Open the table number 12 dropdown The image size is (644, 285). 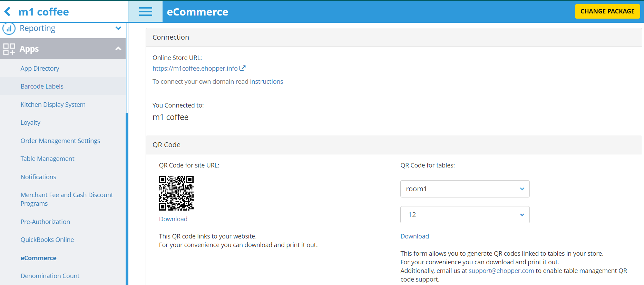[x=465, y=215]
